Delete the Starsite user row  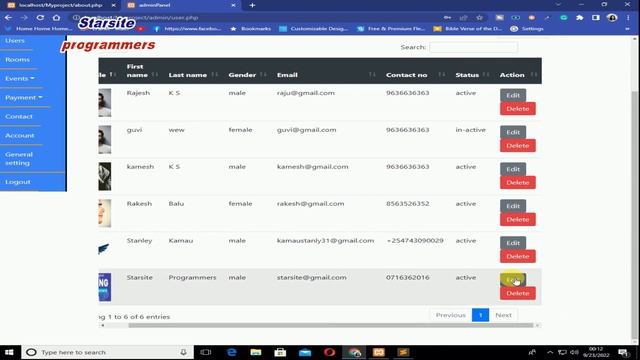click(518, 293)
